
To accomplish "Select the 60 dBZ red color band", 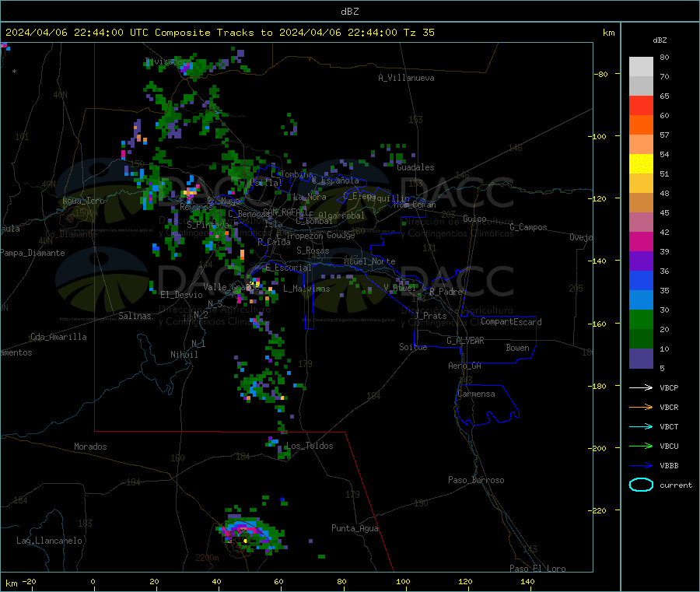I will pos(641,105).
